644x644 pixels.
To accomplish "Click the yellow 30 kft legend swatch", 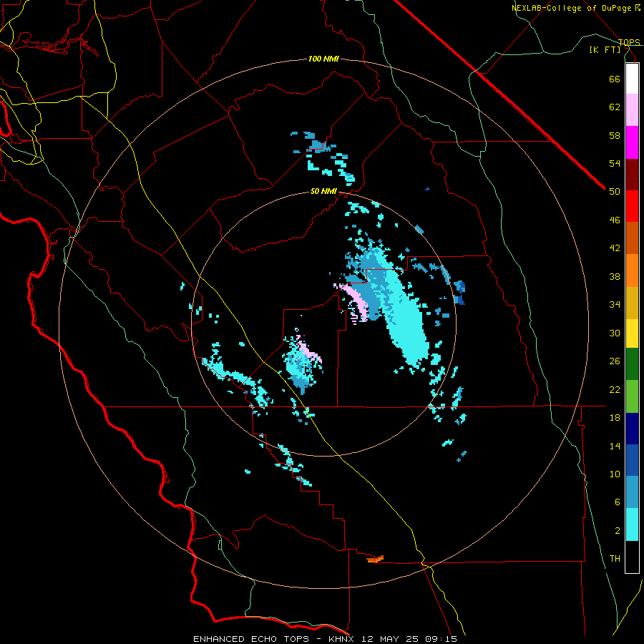I will click(x=632, y=333).
